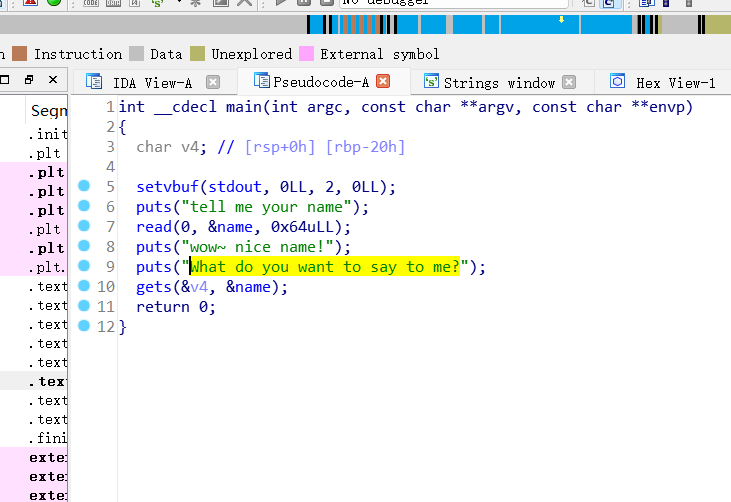731x502 pixels.
Task: Click the 'Unexplored' legend label
Action: [x=252, y=54]
